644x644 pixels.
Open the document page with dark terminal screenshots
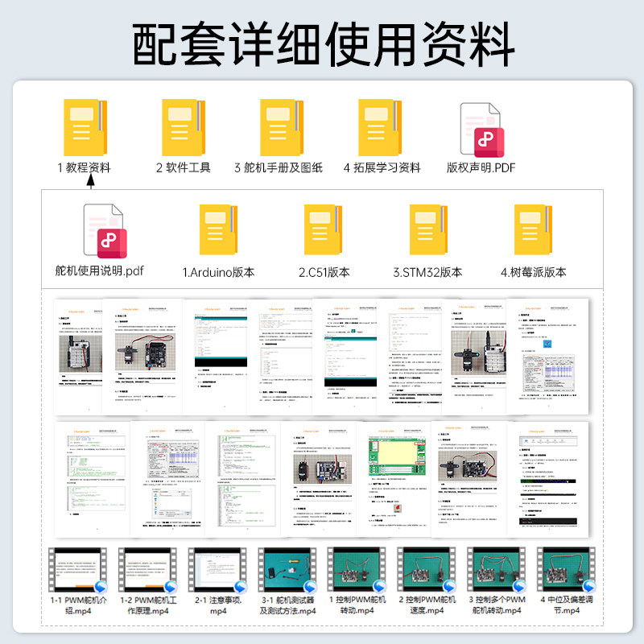click(x=548, y=479)
